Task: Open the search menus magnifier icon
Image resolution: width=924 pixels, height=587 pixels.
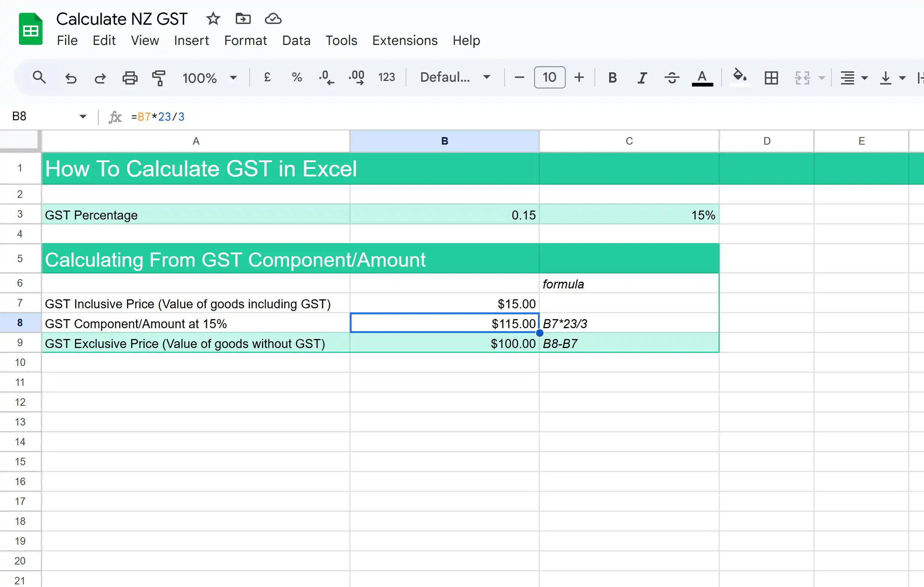Action: (x=39, y=78)
